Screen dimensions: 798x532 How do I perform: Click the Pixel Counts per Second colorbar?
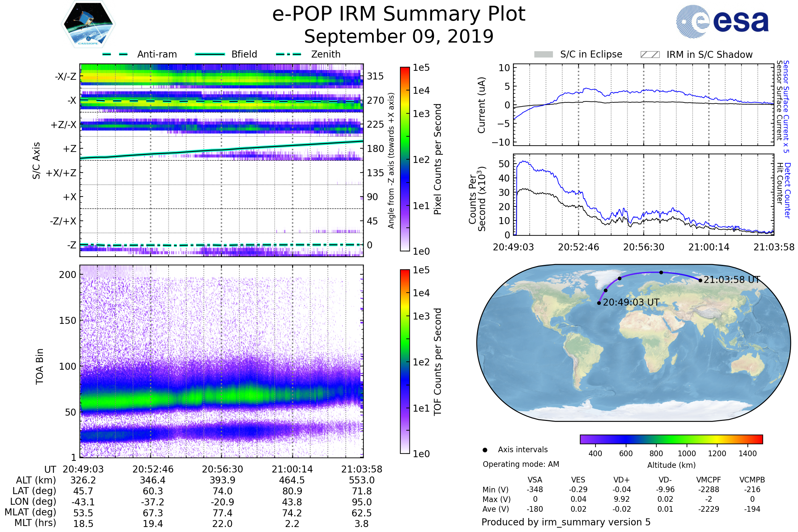[405, 159]
